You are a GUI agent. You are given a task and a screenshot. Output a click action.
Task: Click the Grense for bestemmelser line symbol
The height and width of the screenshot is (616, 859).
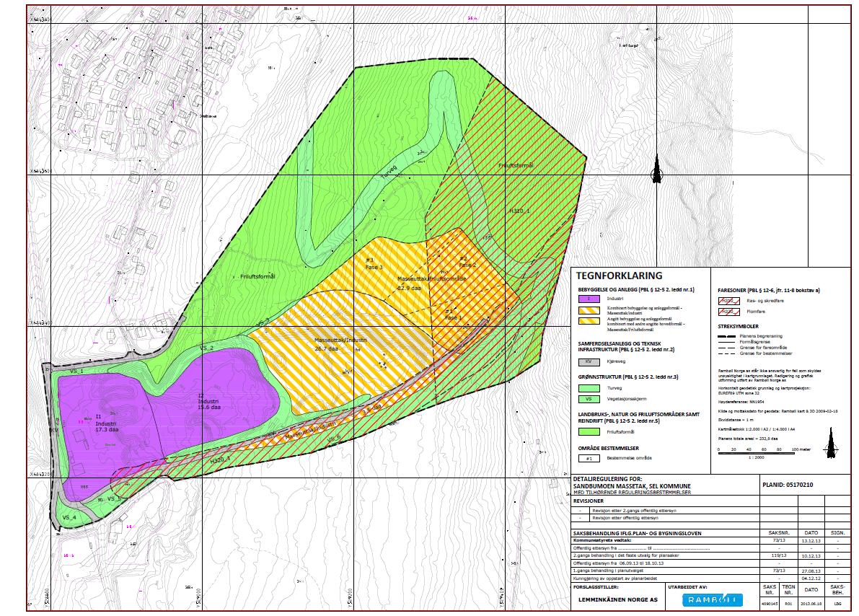726,353
